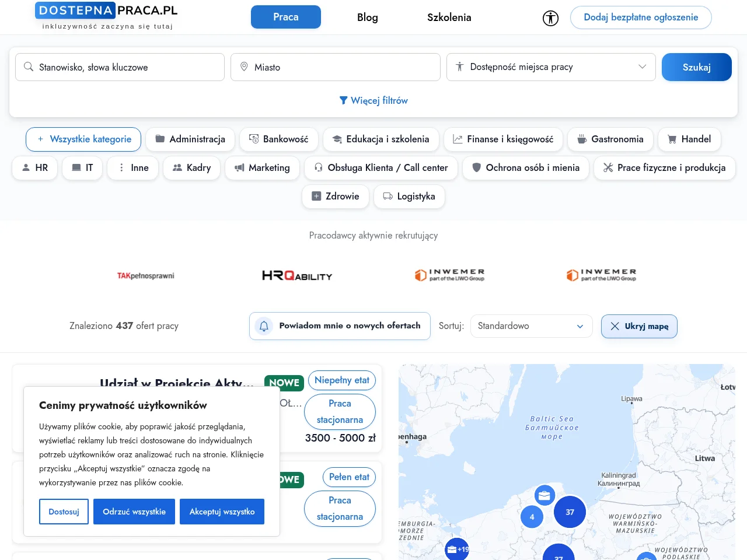
Task: Open the Sortuj Standardowo dropdown
Action: pyautogui.click(x=531, y=326)
